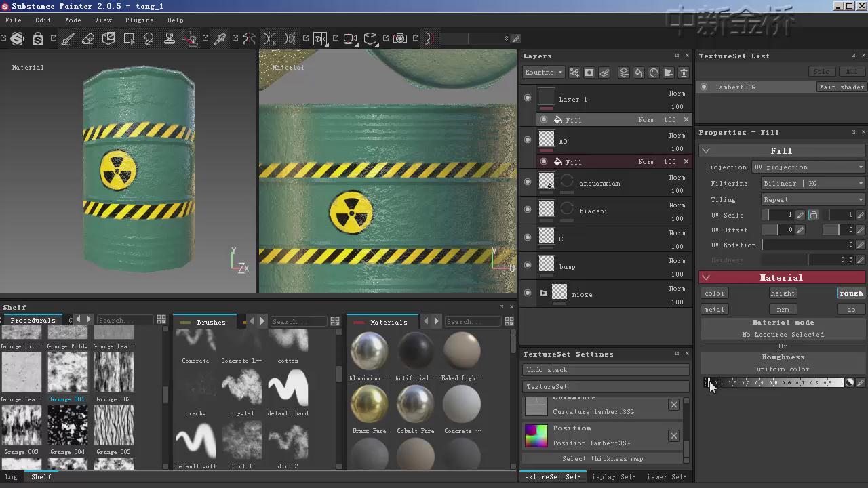The width and height of the screenshot is (868, 488).
Task: Hide Layer 1 visibility toggle
Action: 528,98
